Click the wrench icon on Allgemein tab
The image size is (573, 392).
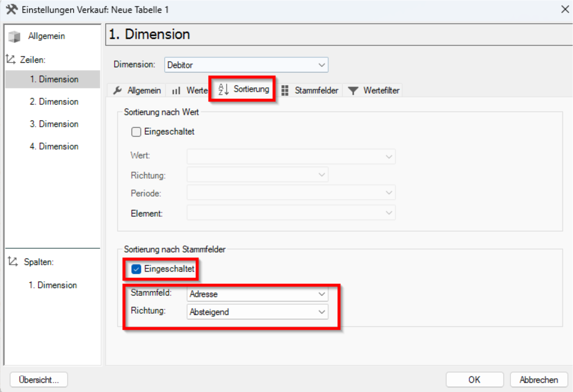click(x=117, y=90)
